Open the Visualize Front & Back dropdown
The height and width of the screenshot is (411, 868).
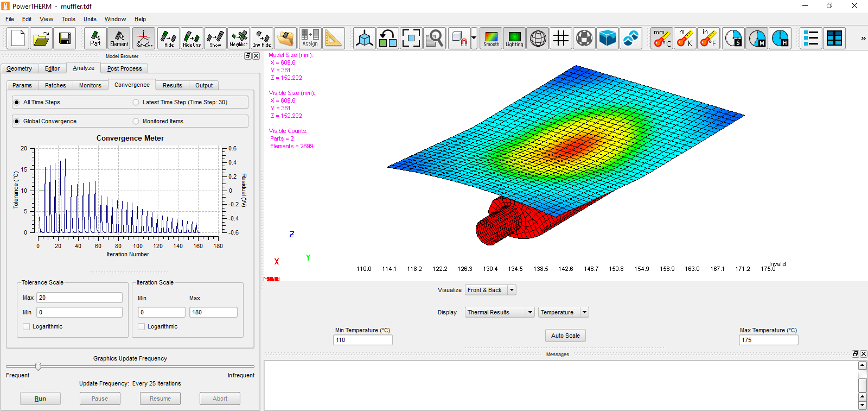(x=511, y=290)
